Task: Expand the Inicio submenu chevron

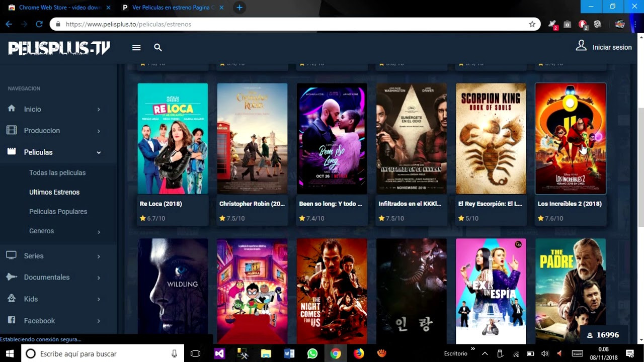Action: 99,109
